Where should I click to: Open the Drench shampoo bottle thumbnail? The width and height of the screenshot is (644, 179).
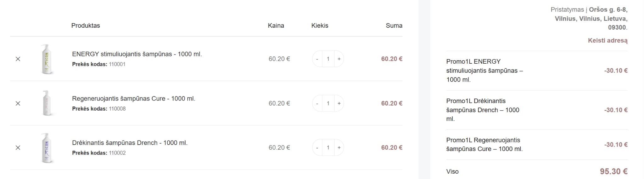tap(47, 148)
